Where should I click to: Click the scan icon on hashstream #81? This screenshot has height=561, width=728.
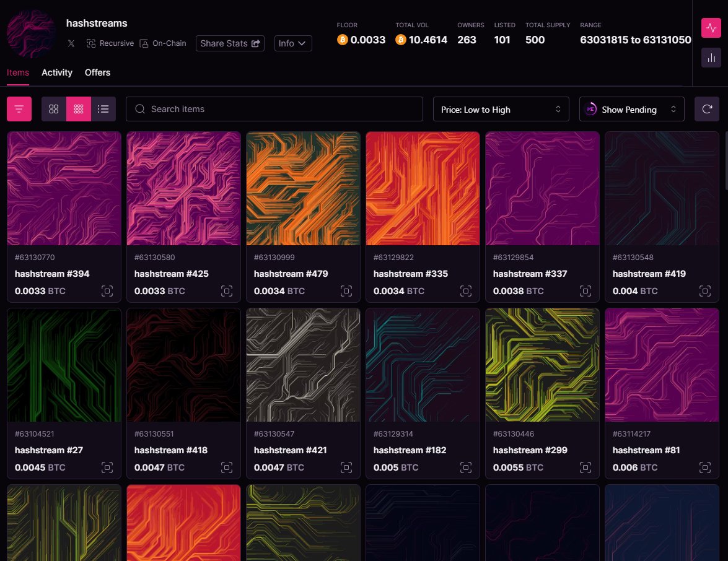tap(705, 468)
